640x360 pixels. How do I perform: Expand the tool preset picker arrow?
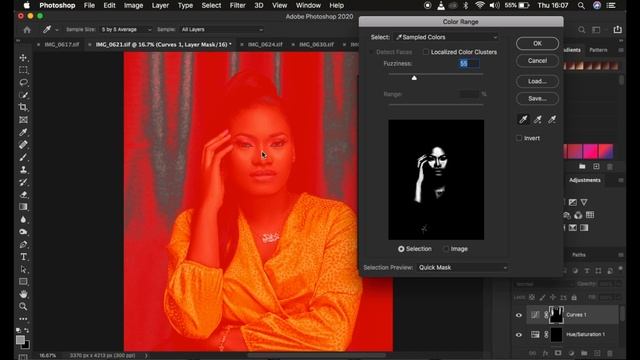tap(57, 30)
